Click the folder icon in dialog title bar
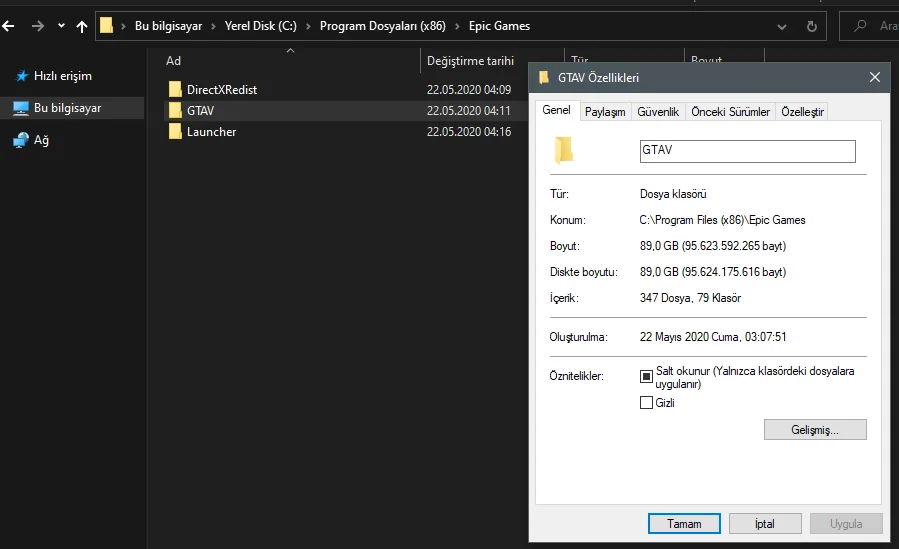This screenshot has height=549, width=899. (544, 77)
